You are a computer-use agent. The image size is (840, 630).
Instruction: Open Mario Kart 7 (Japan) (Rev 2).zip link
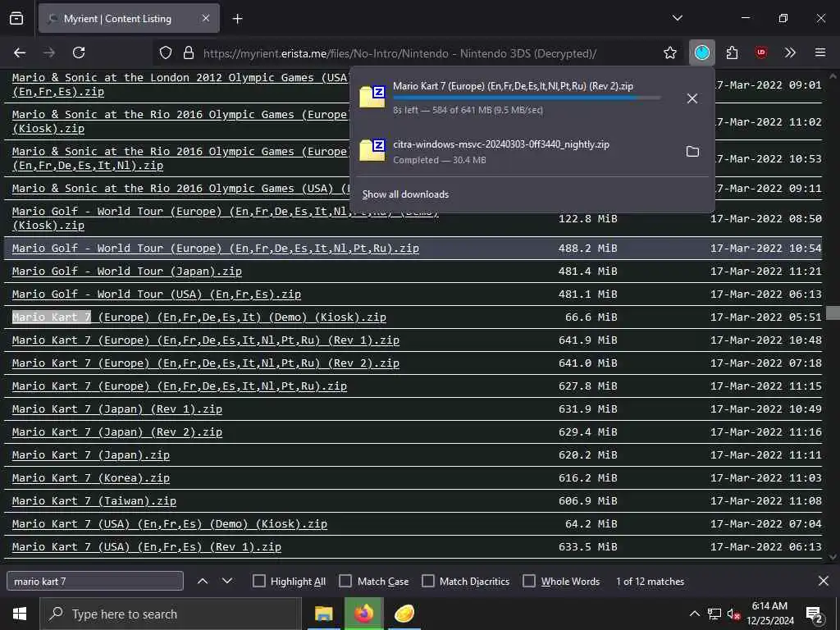pyautogui.click(x=116, y=432)
